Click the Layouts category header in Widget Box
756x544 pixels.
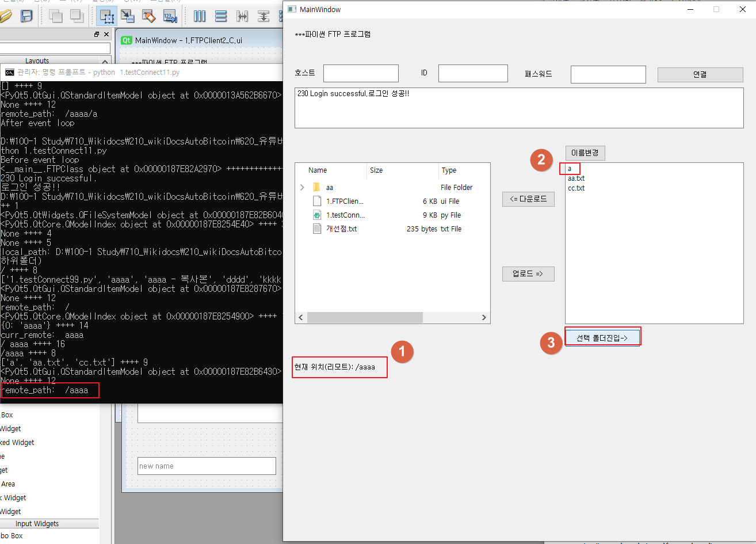(37, 61)
